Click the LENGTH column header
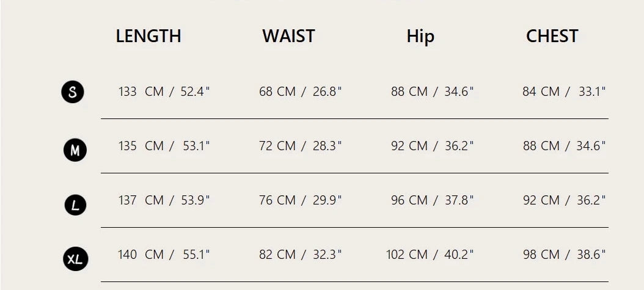This screenshot has width=644, height=290. tap(148, 36)
